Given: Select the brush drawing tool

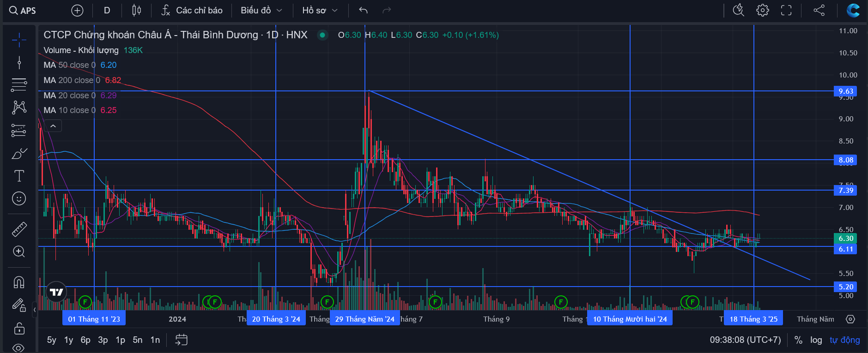Looking at the screenshot, I should (19, 153).
